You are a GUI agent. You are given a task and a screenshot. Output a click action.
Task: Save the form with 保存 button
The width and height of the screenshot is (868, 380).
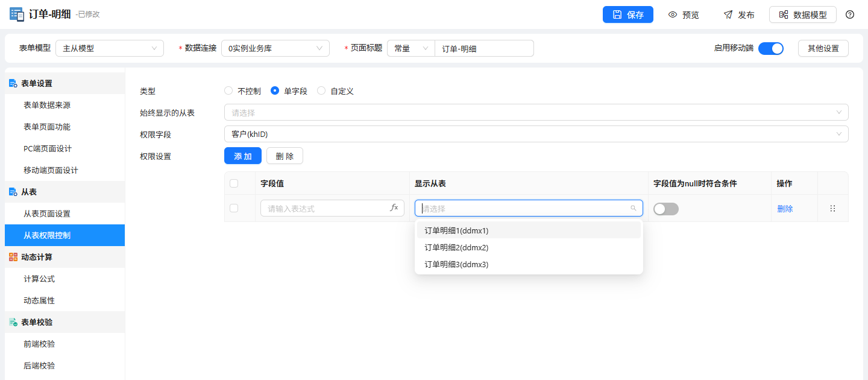pos(628,14)
